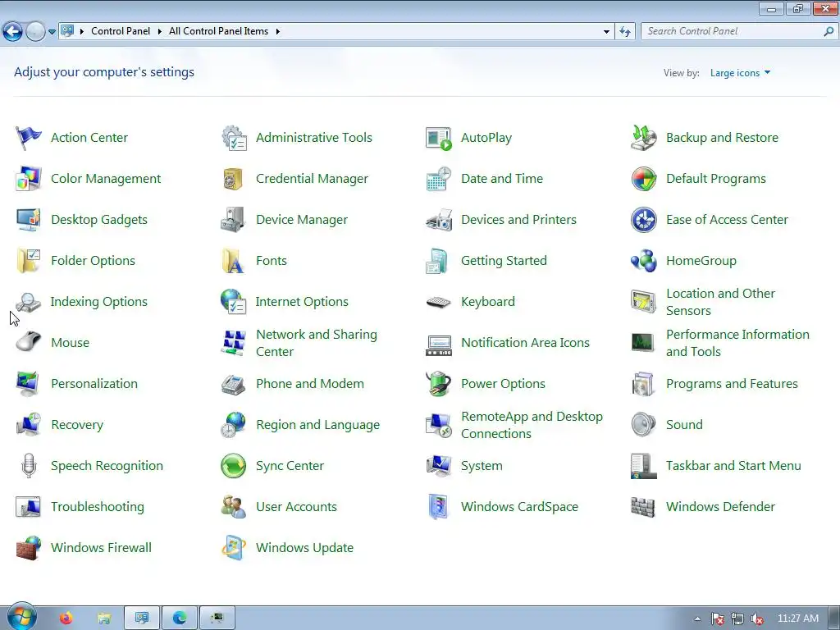This screenshot has height=630, width=840.
Task: Click the Date and Time calendar icon
Action: [x=439, y=179]
